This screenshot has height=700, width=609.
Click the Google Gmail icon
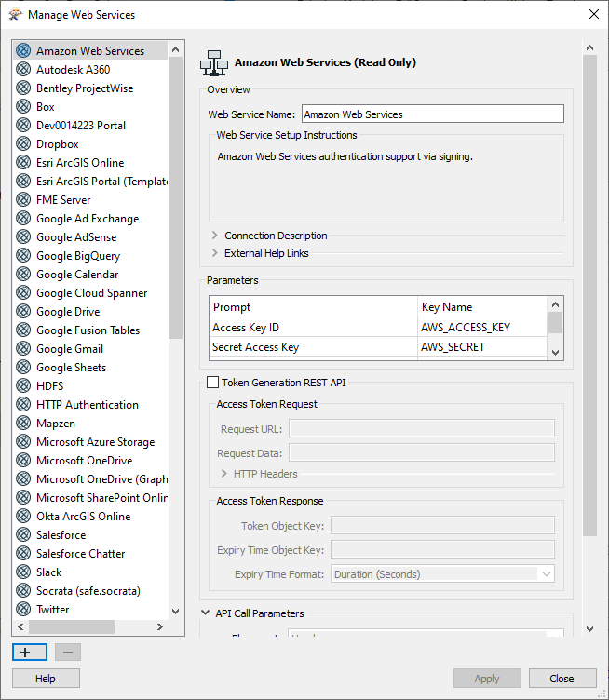pos(23,349)
